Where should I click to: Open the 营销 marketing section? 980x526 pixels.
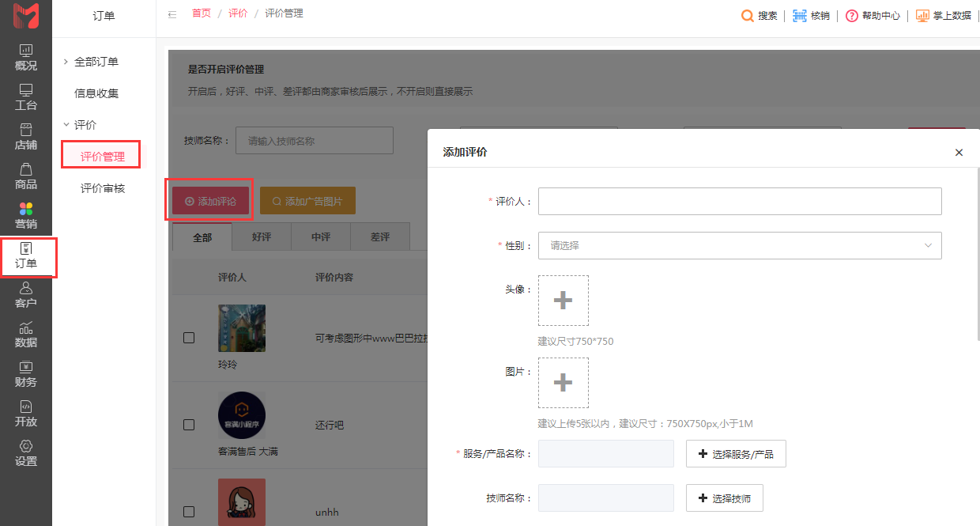click(26, 215)
